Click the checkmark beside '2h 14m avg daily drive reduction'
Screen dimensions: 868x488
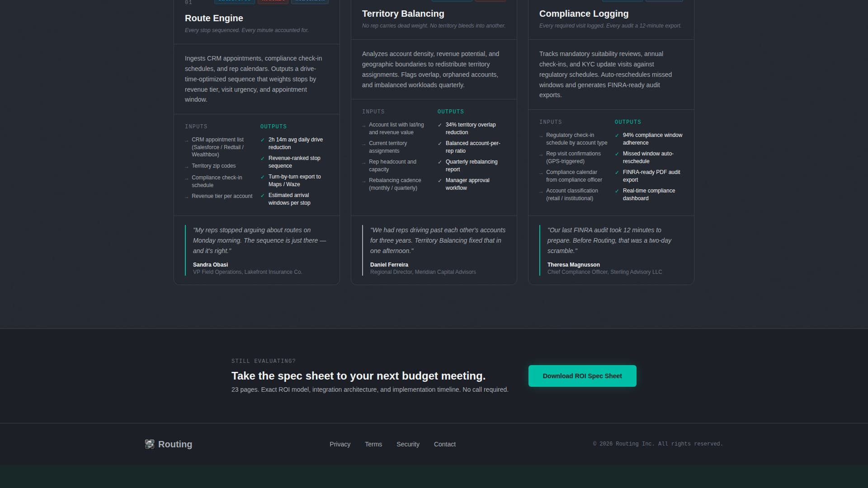click(x=263, y=140)
